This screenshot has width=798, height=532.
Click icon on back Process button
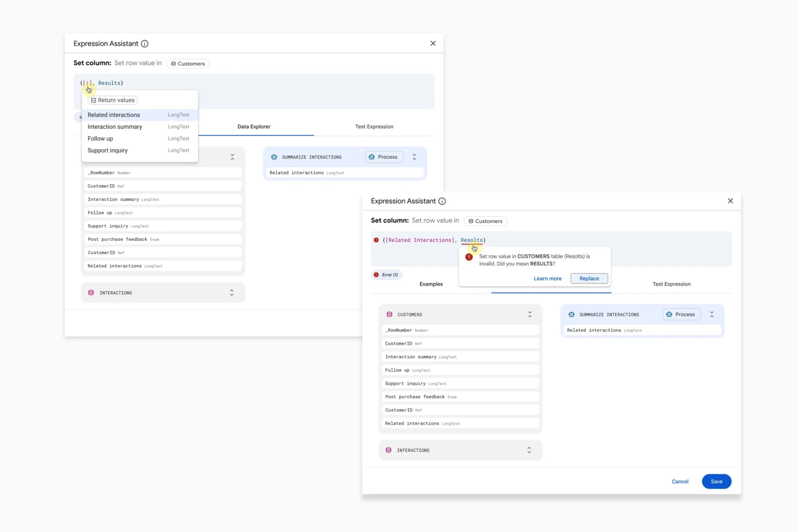pyautogui.click(x=371, y=157)
